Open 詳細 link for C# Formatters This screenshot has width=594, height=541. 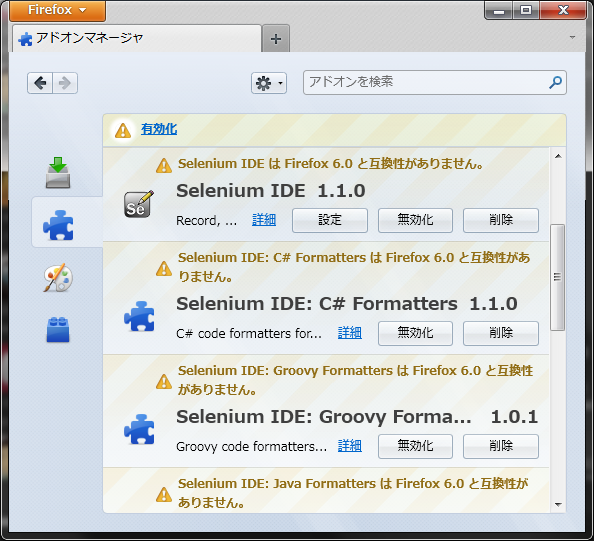click(350, 333)
